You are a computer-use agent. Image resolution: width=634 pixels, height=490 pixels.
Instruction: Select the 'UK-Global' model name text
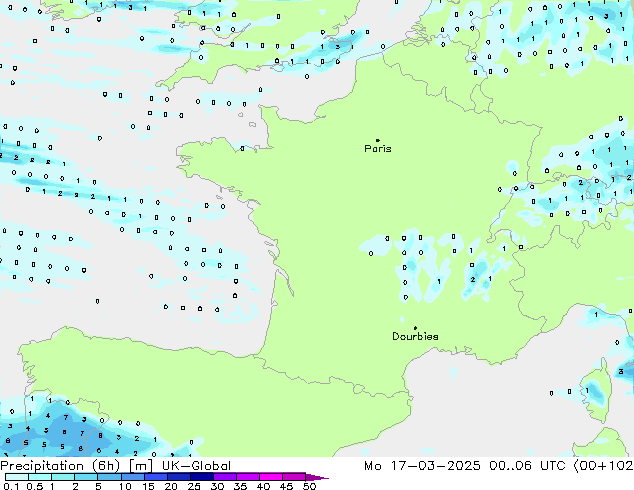click(196, 466)
